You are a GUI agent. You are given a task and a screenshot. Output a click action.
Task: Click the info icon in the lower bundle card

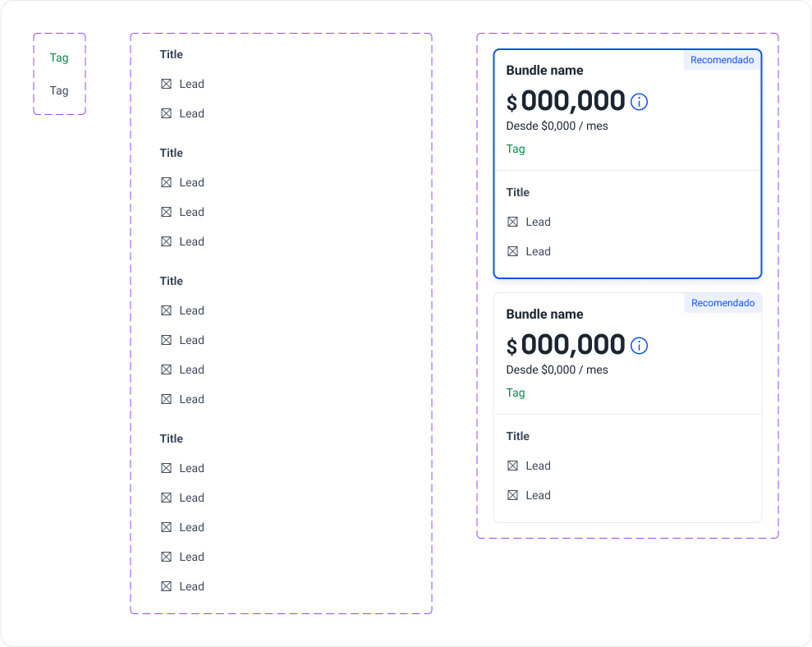640,346
